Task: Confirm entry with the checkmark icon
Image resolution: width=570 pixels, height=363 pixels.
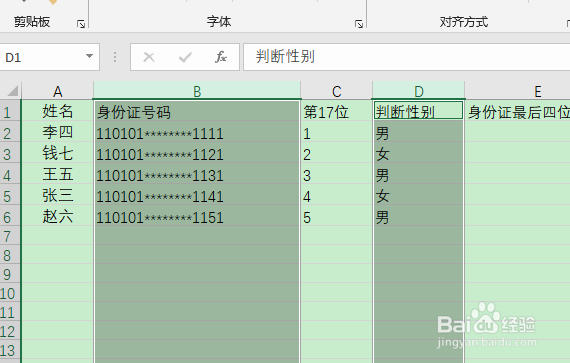Action: point(185,57)
